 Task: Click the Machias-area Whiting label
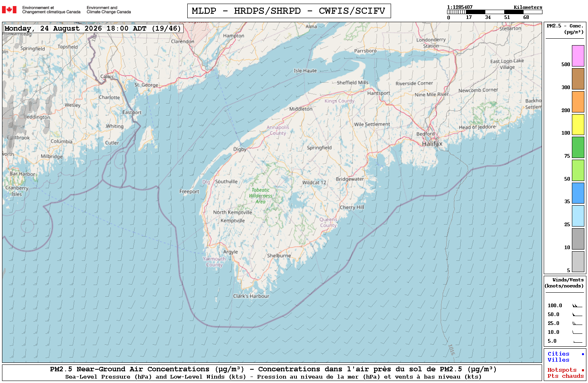[x=115, y=126]
